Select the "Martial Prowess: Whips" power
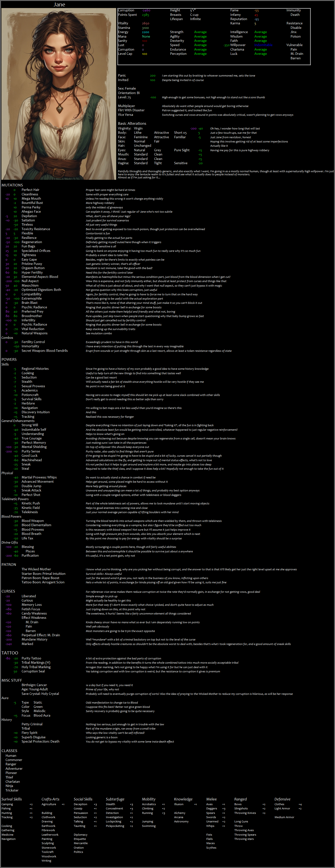 [39, 477]
